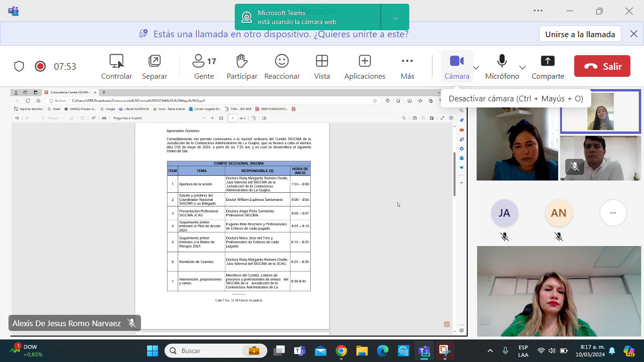The height and width of the screenshot is (362, 644).
Task: Click the taskbar Buscar search box
Action: click(216, 351)
